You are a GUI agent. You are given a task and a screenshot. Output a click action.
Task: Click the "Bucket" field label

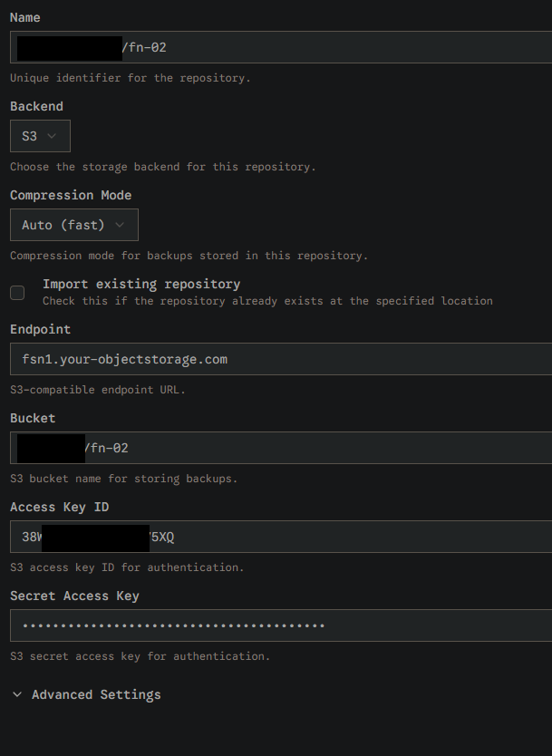tap(33, 418)
